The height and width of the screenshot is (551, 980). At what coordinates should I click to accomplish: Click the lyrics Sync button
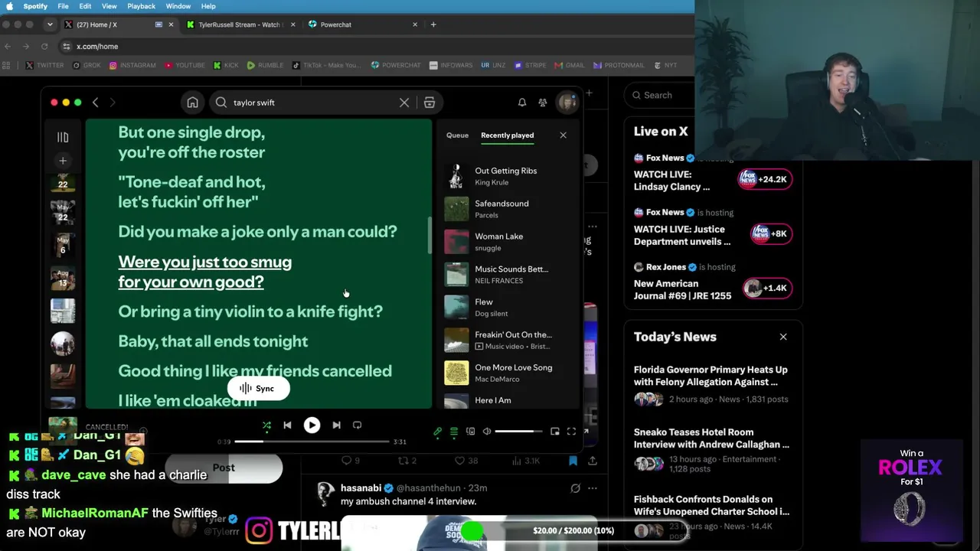tap(257, 388)
